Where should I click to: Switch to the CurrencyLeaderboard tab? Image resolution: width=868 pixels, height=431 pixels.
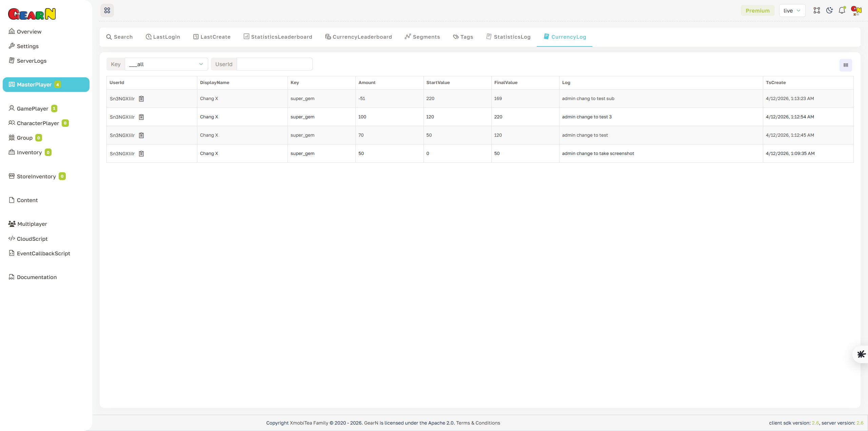358,37
